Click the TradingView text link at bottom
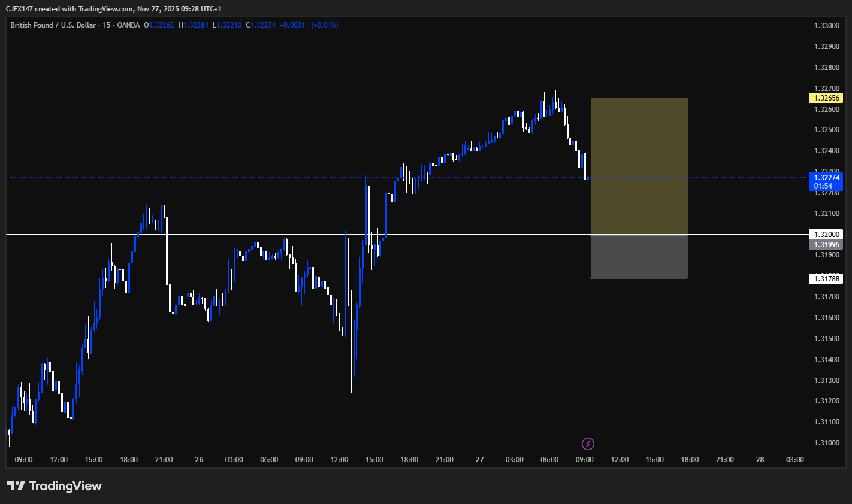The width and height of the screenshot is (852, 504). point(66,486)
